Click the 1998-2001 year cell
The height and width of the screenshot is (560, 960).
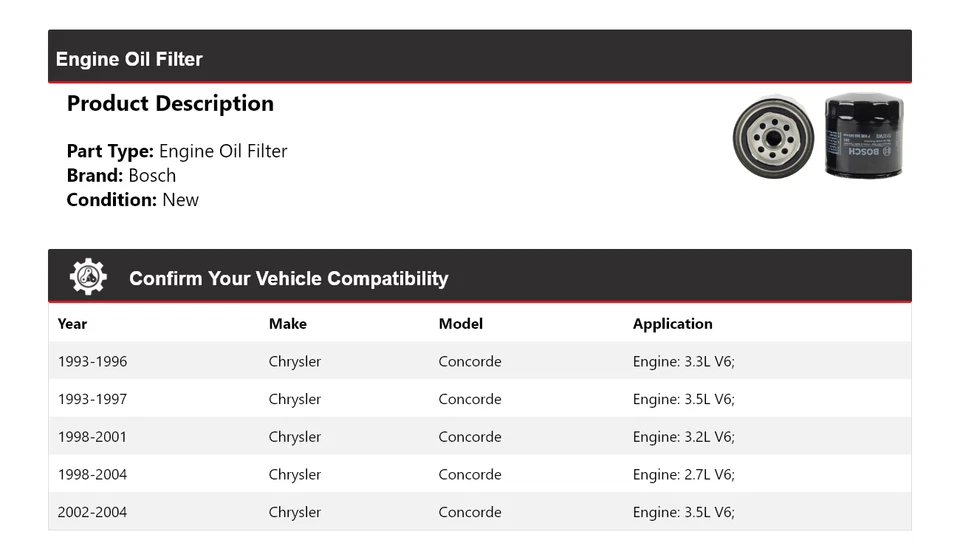click(x=93, y=437)
